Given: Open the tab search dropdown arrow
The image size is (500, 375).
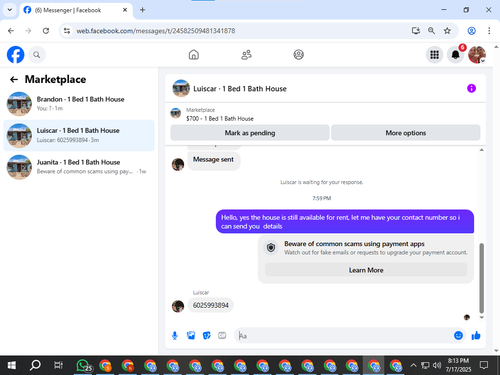Looking at the screenshot, I should click(x=10, y=10).
